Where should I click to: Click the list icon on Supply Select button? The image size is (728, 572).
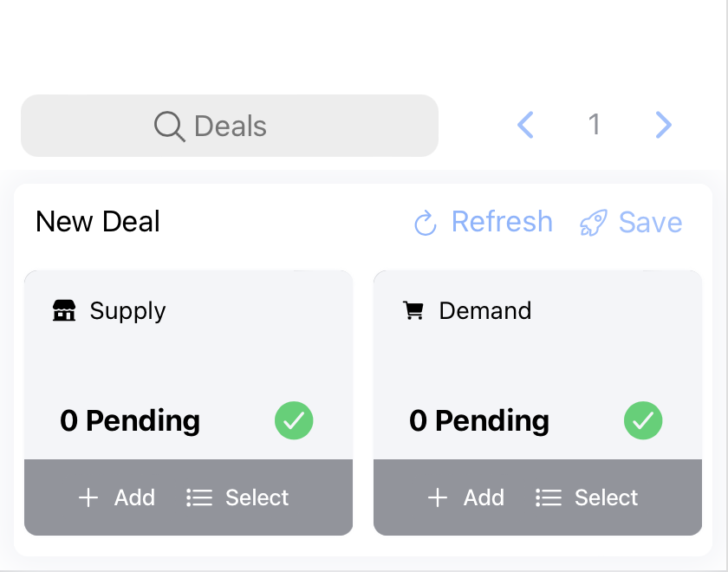[198, 497]
